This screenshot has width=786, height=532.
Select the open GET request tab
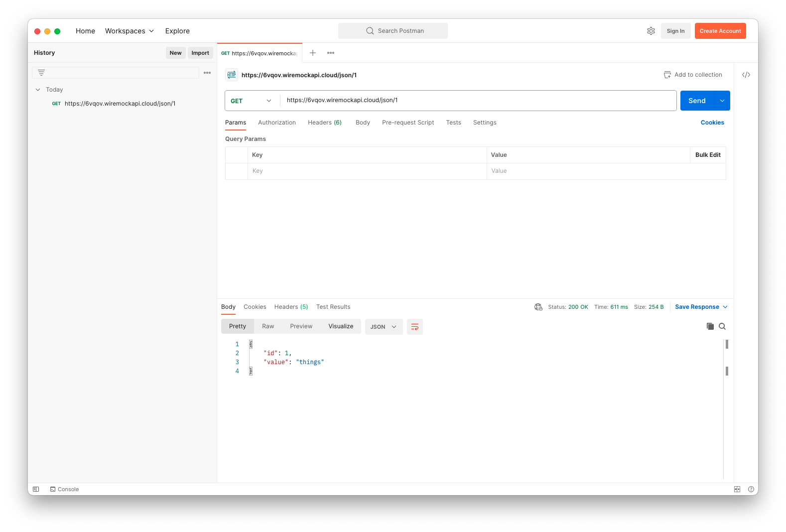pos(260,53)
